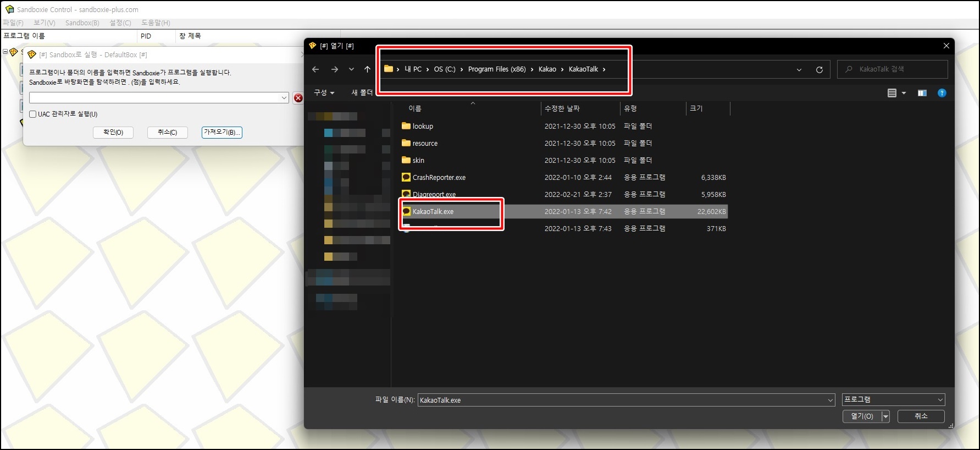Collapse the sandbox tree node
Image resolution: width=980 pixels, height=450 pixels.
[5, 52]
